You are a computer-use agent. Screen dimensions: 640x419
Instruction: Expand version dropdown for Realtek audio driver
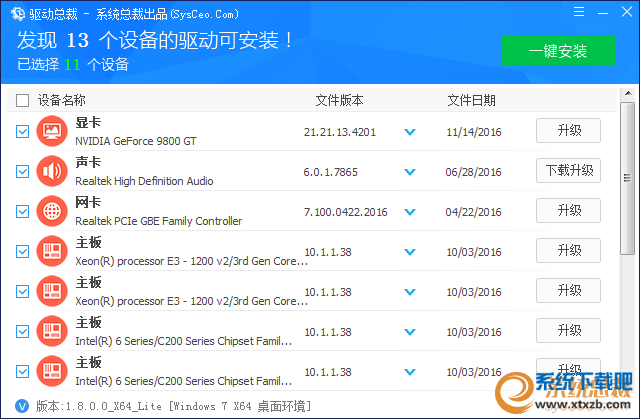(x=409, y=171)
